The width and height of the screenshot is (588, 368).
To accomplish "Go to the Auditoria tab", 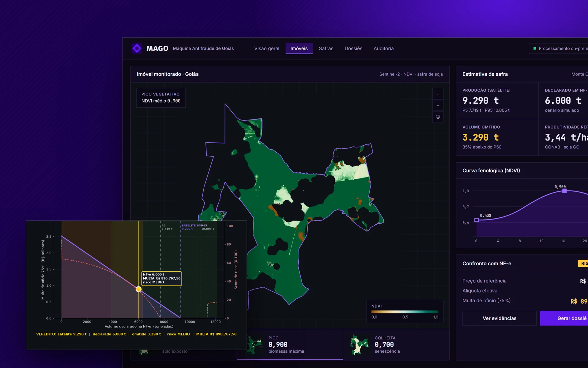I will [383, 48].
